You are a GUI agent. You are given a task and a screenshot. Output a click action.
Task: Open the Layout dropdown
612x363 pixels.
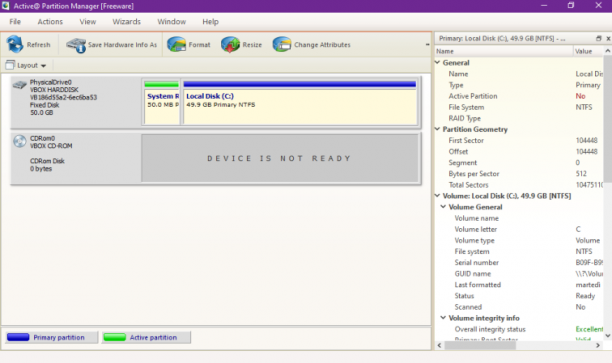pos(26,65)
